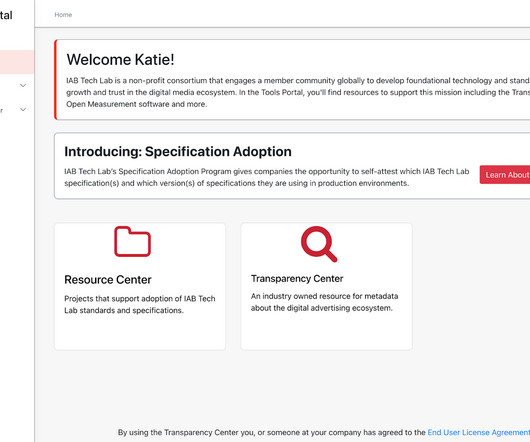
Task: Click the Welcome Katie! heading
Action: (x=120, y=59)
